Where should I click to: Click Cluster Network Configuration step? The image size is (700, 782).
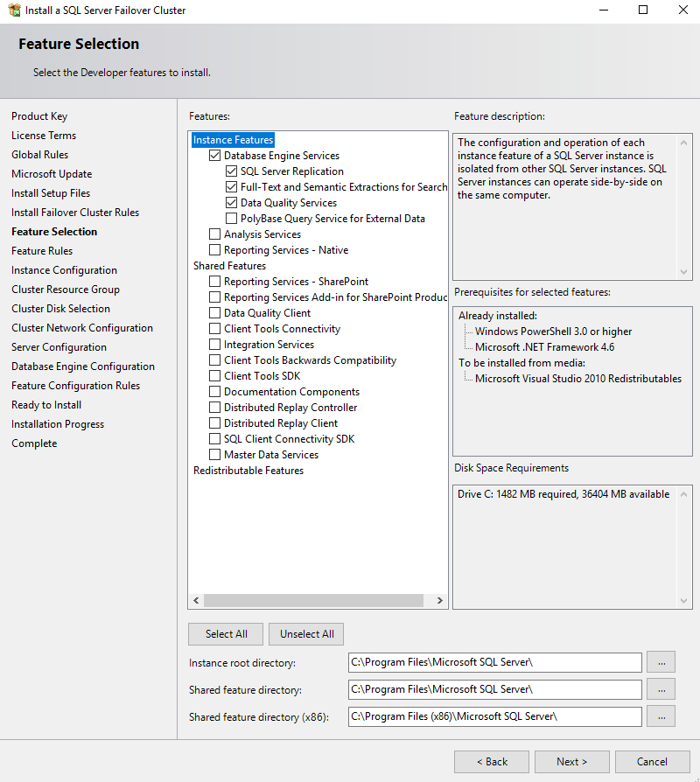point(82,328)
